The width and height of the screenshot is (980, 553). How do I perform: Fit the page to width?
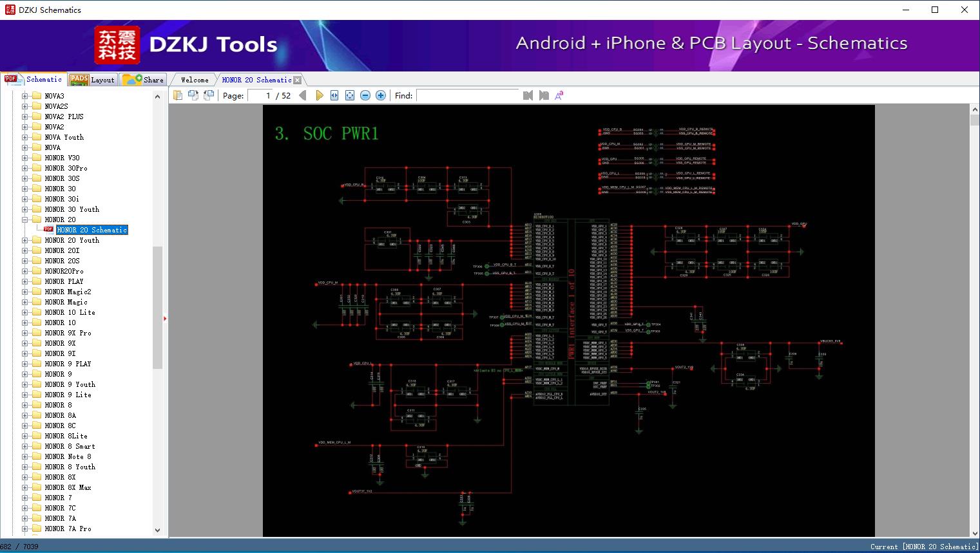coord(334,95)
